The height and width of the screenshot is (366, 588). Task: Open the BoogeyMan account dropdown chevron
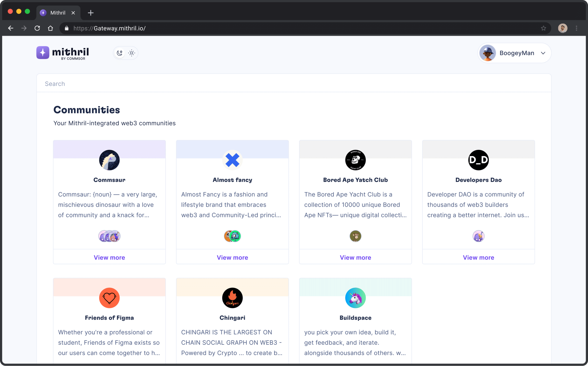click(543, 53)
